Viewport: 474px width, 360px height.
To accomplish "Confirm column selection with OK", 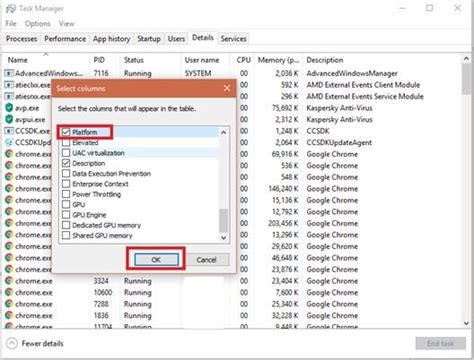I will tap(156, 259).
